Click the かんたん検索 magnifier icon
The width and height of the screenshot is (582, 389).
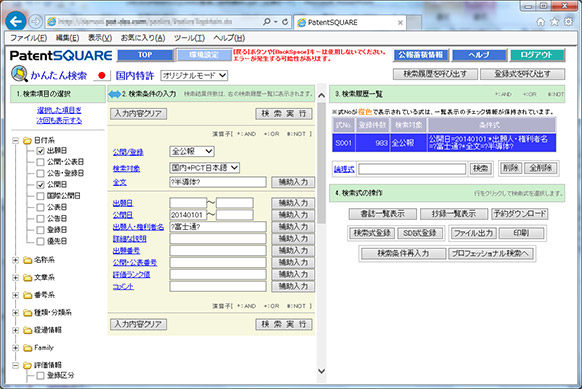[x=19, y=73]
